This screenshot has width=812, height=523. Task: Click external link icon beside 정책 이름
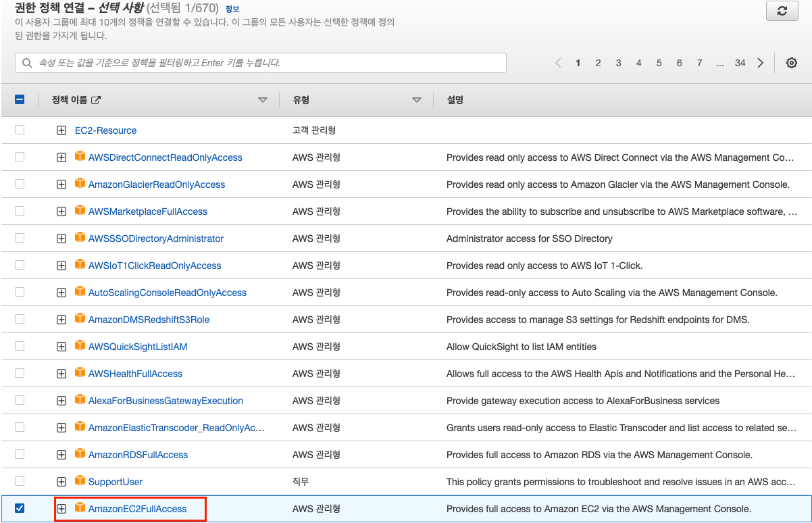pyautogui.click(x=96, y=100)
